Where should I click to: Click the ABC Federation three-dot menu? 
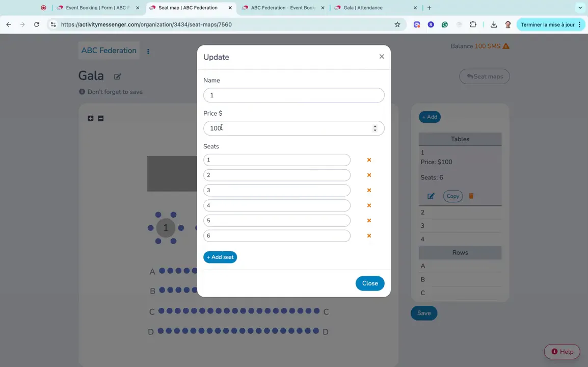pyautogui.click(x=148, y=51)
